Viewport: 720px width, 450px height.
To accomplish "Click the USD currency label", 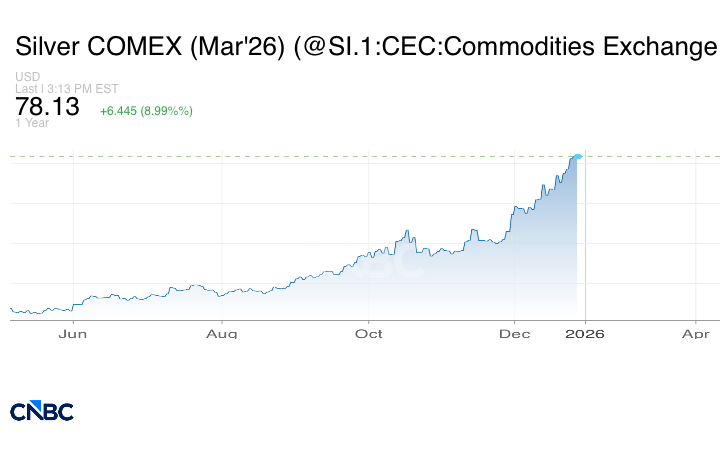I will [x=27, y=78].
